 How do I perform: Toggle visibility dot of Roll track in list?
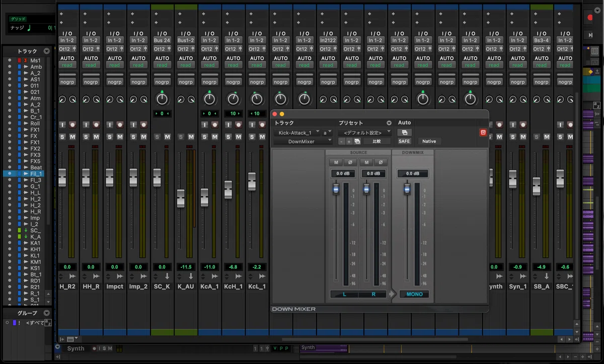[x=9, y=123]
